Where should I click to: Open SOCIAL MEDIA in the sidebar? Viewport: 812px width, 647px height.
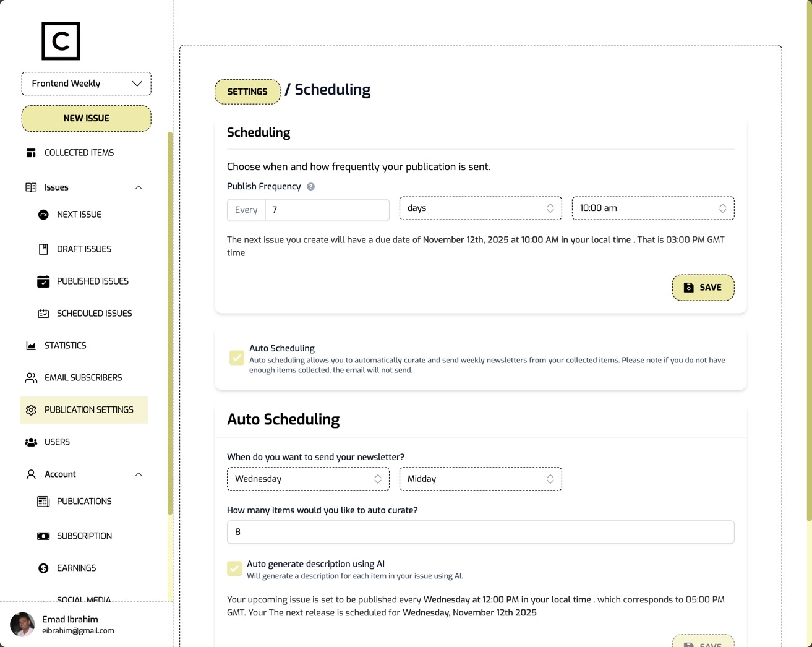click(83, 598)
